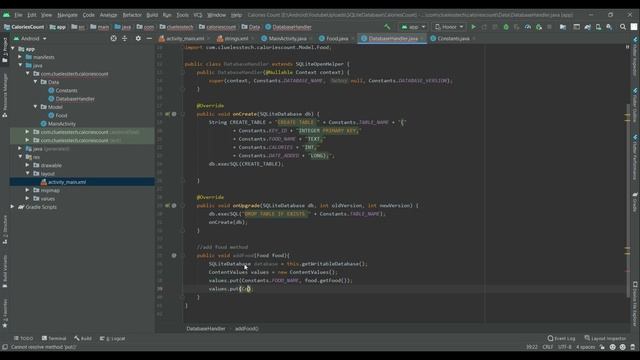Screen dimensions: 640x360
Task: Click the gutter icon beside addFood method
Action: coord(174,256)
